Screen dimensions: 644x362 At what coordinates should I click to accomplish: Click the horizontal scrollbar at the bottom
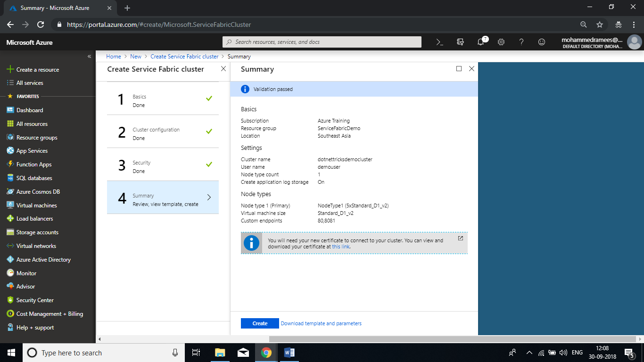[x=453, y=339]
